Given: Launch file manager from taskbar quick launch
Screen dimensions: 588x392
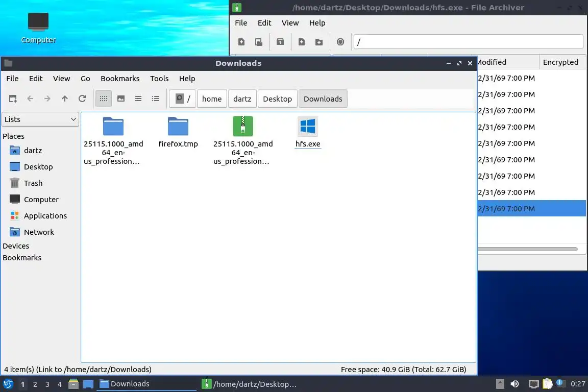Looking at the screenshot, I should click(x=73, y=384).
